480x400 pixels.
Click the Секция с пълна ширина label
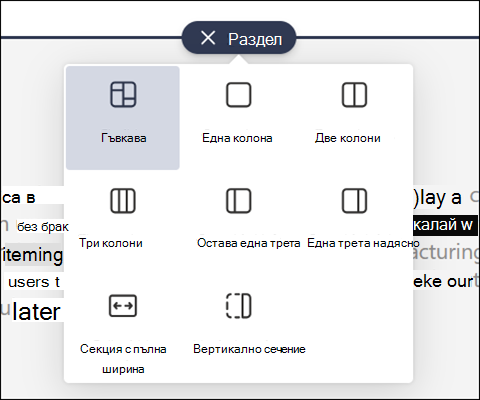pyautogui.click(x=123, y=359)
